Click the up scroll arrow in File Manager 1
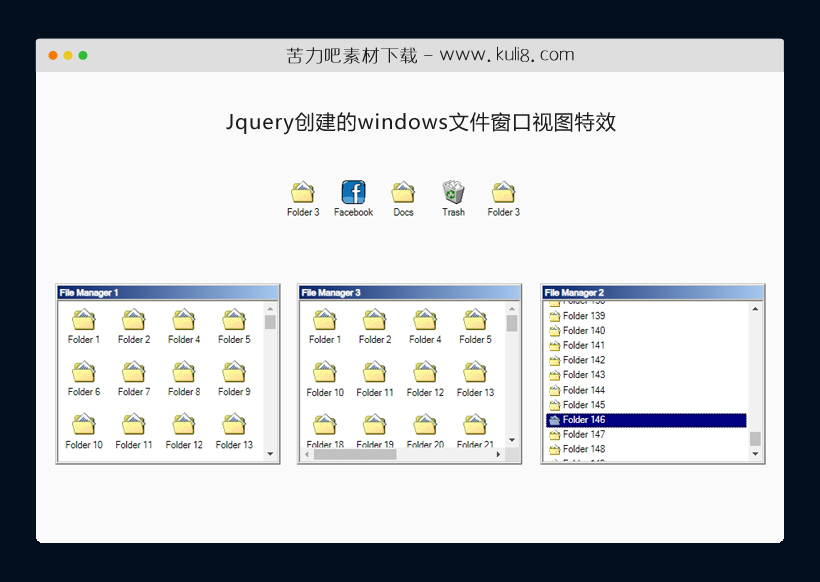Viewport: 820px width, 582px height. click(x=268, y=309)
